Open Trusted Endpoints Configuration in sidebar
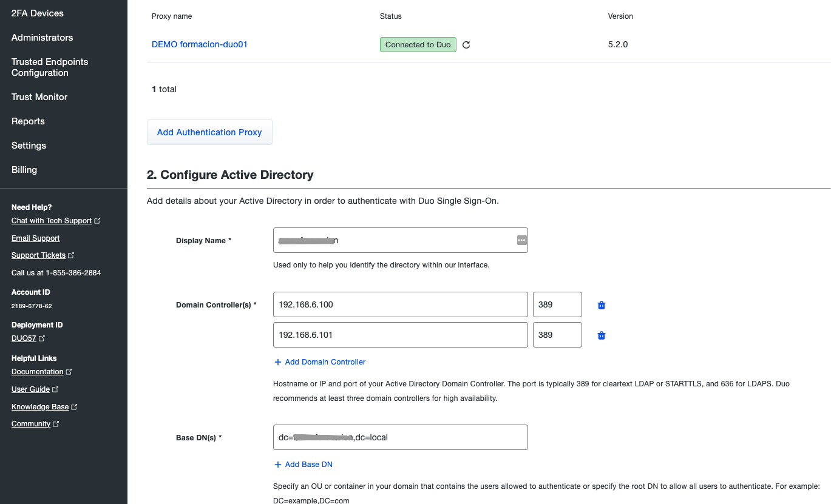The image size is (831, 504). click(x=50, y=67)
